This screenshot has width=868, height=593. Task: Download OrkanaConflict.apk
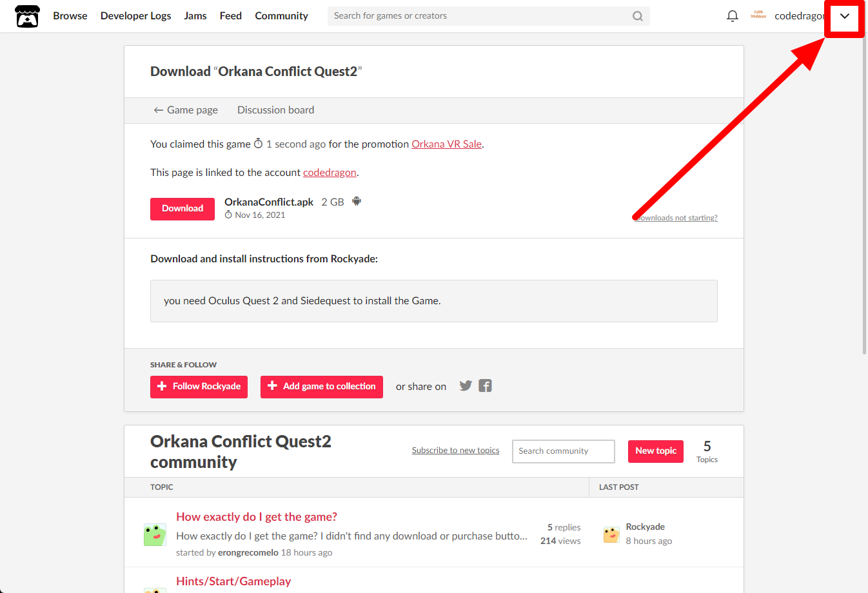pyautogui.click(x=182, y=209)
